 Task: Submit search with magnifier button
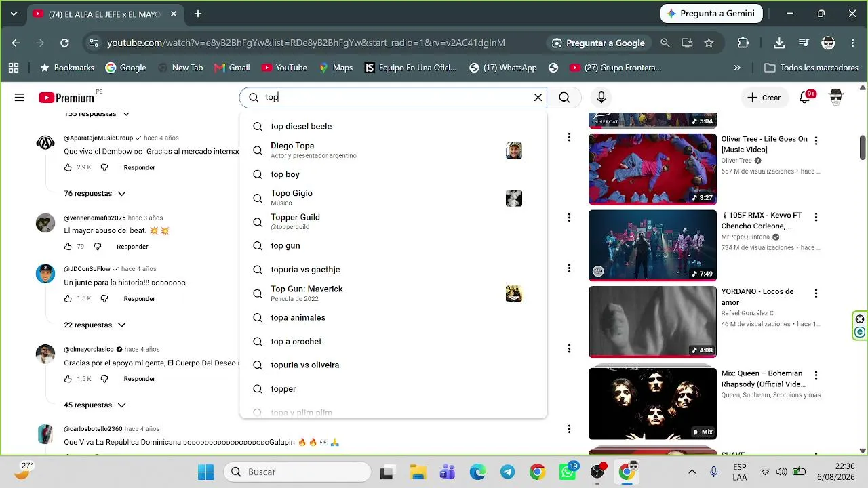(x=564, y=98)
